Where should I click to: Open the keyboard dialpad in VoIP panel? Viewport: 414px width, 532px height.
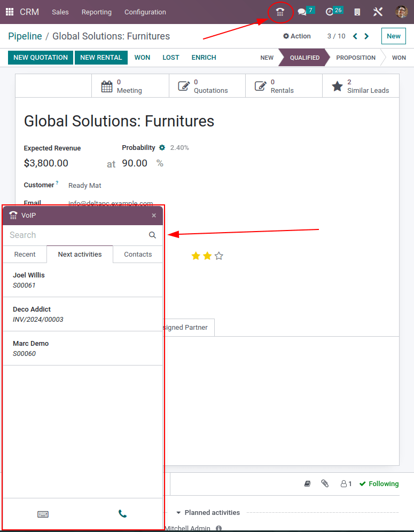click(x=43, y=514)
